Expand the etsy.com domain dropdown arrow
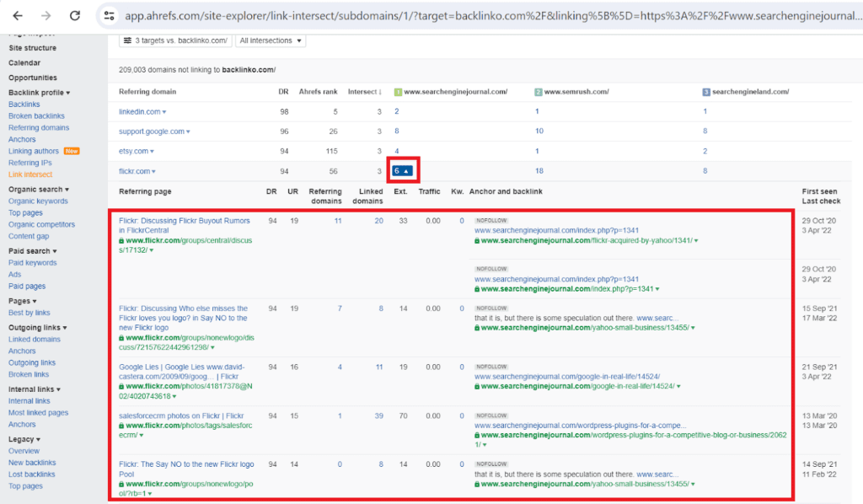Image resolution: width=863 pixels, height=504 pixels. [x=152, y=152]
